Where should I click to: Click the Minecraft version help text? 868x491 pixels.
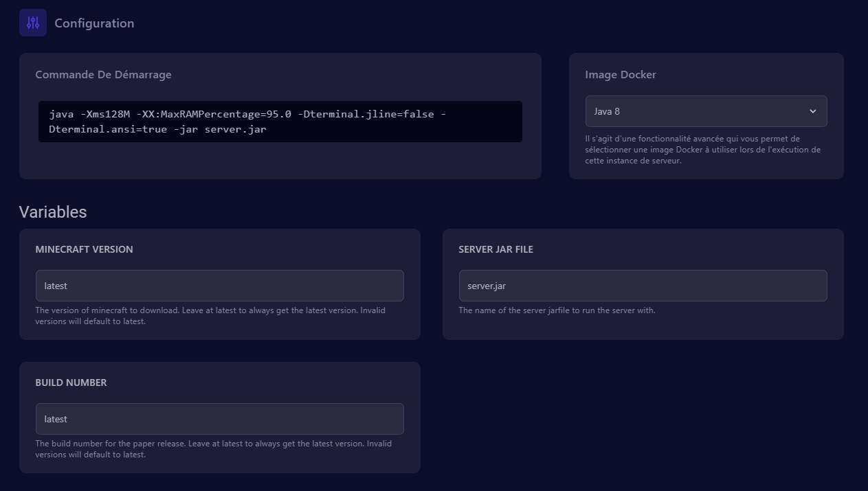coord(210,316)
